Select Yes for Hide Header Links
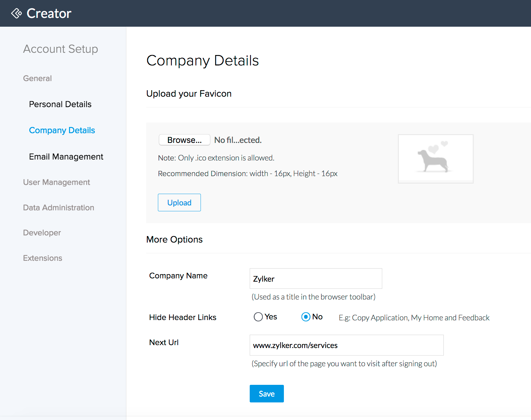The height and width of the screenshot is (420, 531). 258,317
